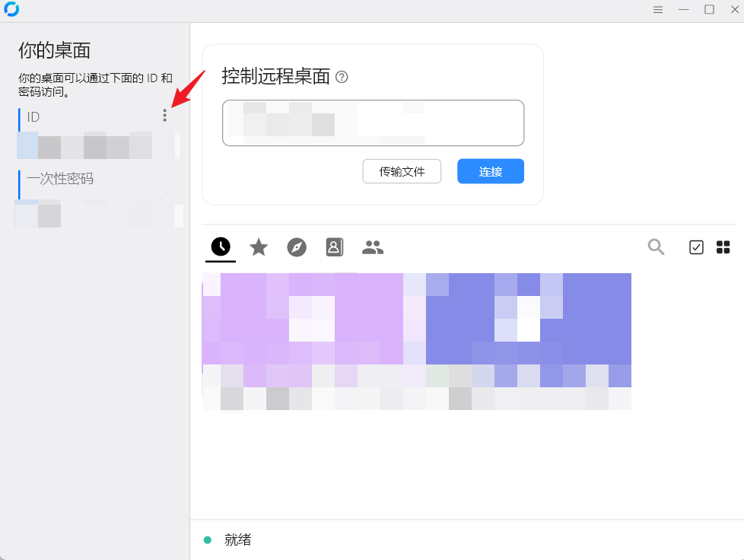The height and width of the screenshot is (560, 744).
Task: Open the recent session thumbnail card
Action: [x=415, y=340]
